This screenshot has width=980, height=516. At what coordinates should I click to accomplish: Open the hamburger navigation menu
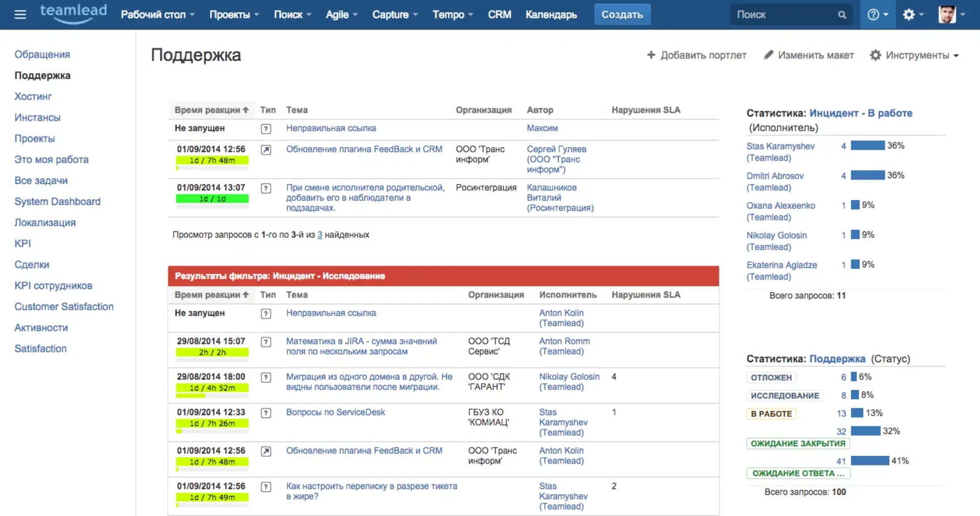[20, 14]
